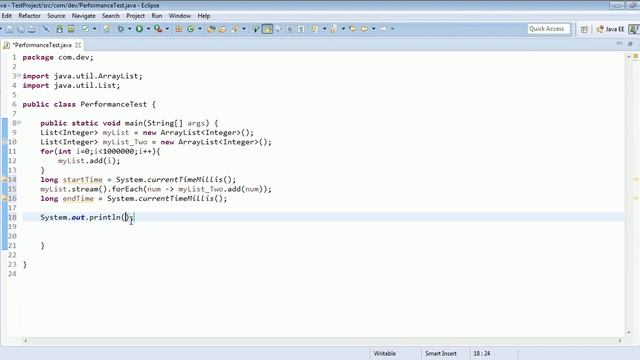Maximize the editor area

(x=630, y=44)
